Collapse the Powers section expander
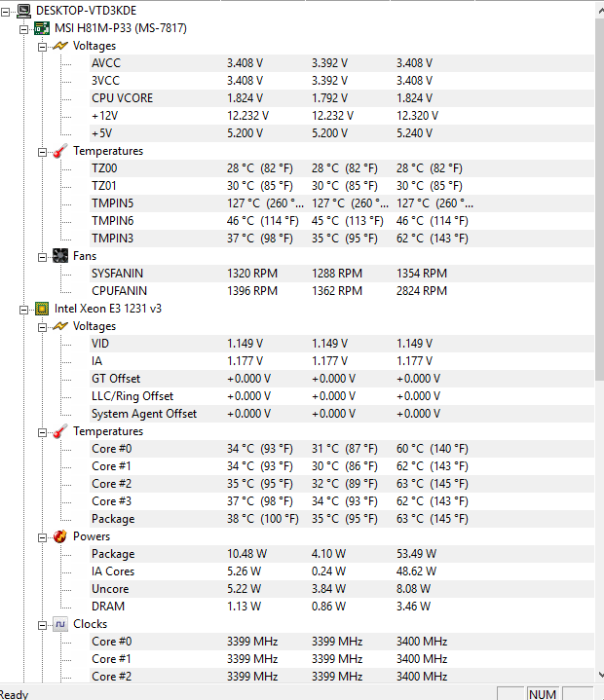This screenshot has width=604, height=700. [42, 536]
